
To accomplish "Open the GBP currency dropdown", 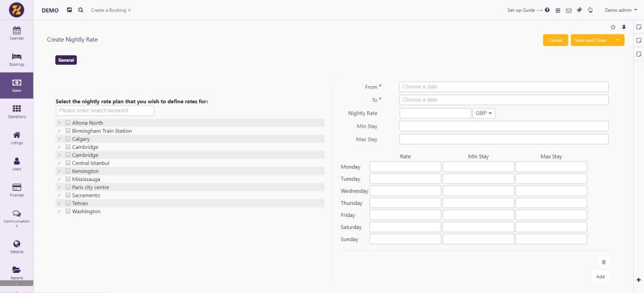I will (x=484, y=113).
